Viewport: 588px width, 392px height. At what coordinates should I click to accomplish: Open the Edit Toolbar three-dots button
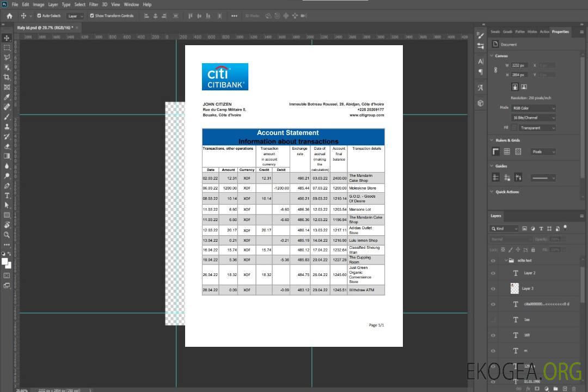(x=7, y=244)
